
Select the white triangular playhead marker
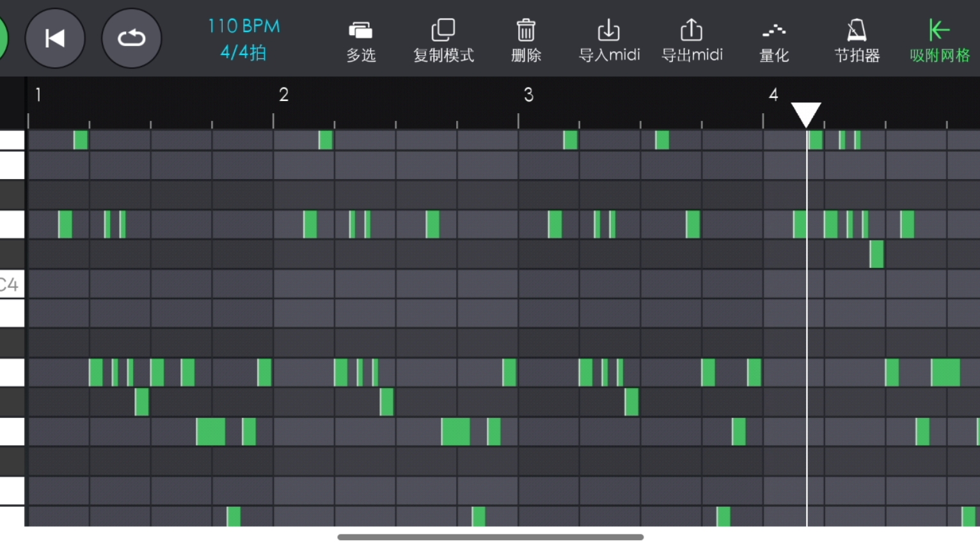[806, 114]
